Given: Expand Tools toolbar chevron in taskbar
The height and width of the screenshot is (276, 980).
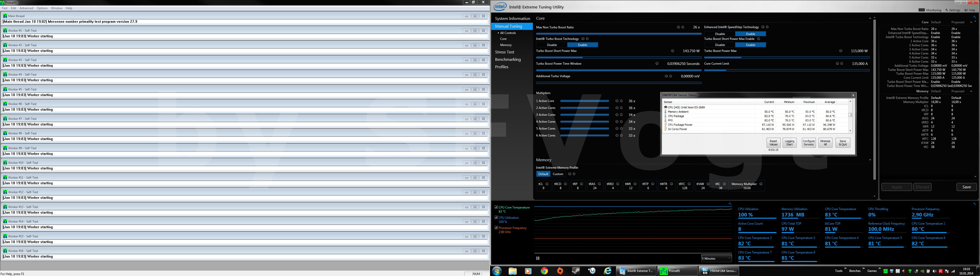Looking at the screenshot, I should tap(845, 269).
